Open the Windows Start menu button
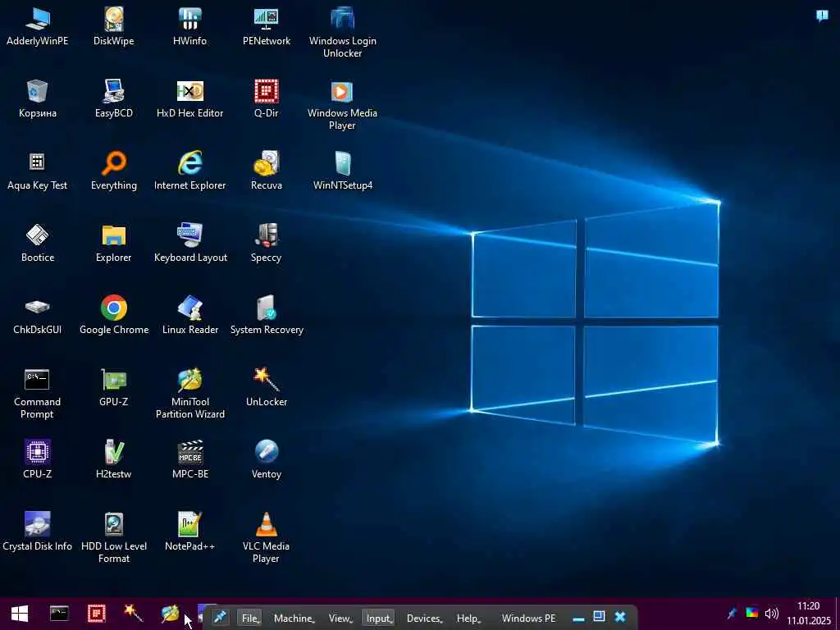 pyautogui.click(x=20, y=614)
